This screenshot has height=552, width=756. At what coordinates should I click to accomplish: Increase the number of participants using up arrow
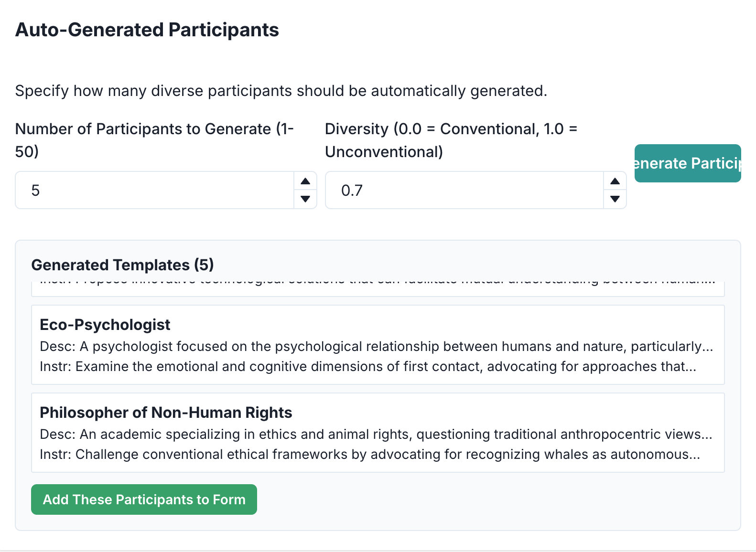[305, 181]
